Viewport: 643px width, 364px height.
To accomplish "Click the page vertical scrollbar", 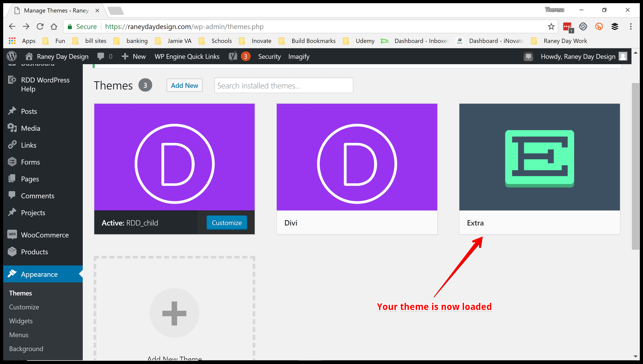I will [635, 166].
